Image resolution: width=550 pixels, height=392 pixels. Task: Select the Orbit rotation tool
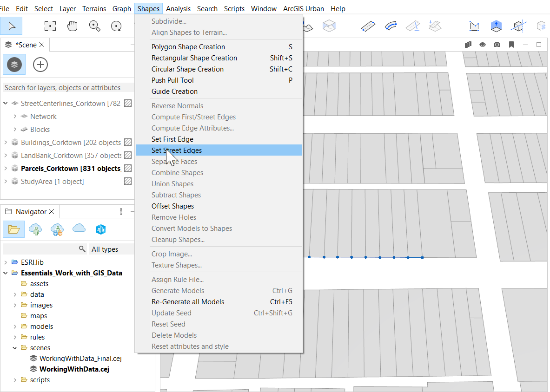pyautogui.click(x=116, y=26)
